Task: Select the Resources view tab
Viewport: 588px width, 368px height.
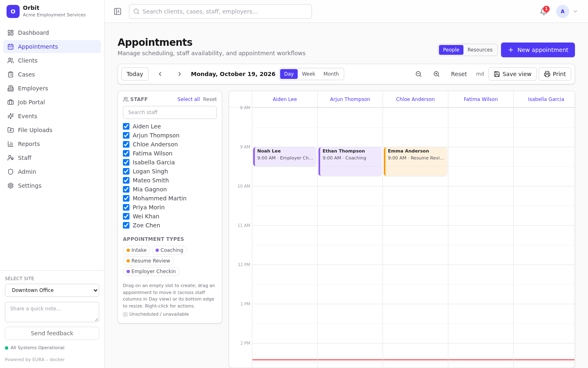Action: point(480,50)
